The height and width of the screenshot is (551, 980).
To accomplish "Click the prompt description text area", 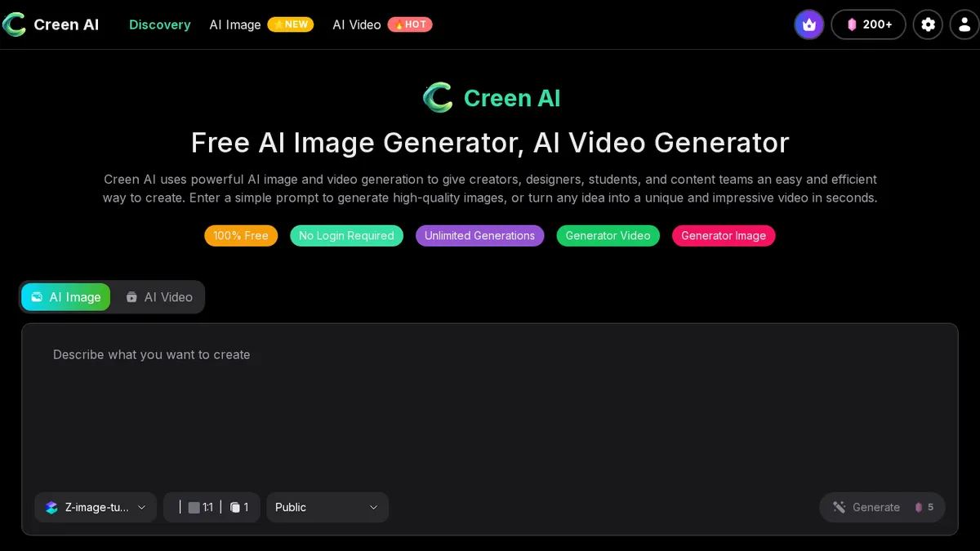I will [490, 408].
